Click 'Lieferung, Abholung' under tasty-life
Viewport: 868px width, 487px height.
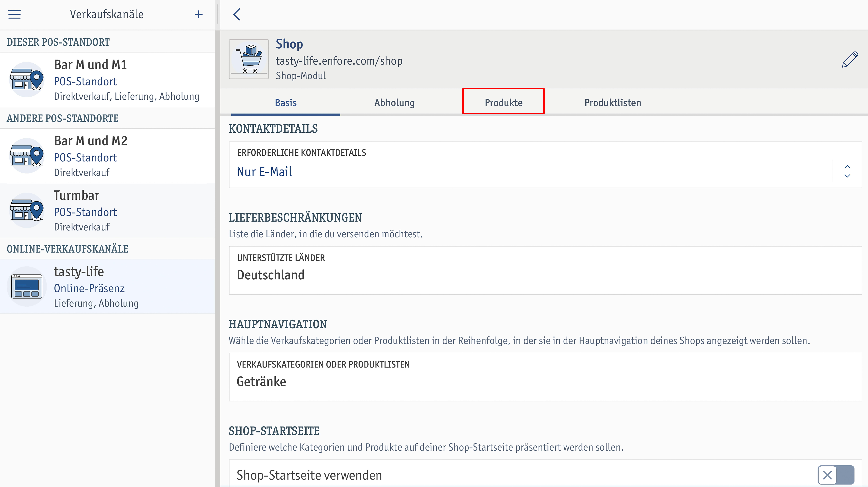[96, 303]
